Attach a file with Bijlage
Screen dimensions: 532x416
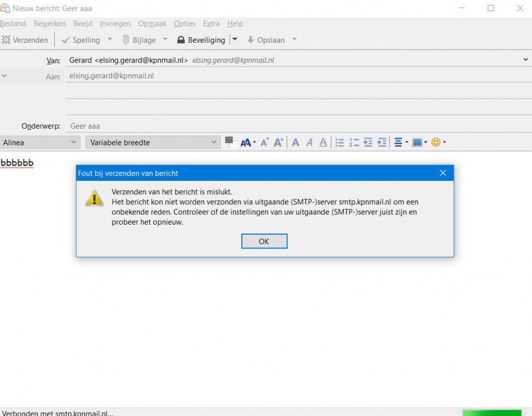[x=139, y=40]
